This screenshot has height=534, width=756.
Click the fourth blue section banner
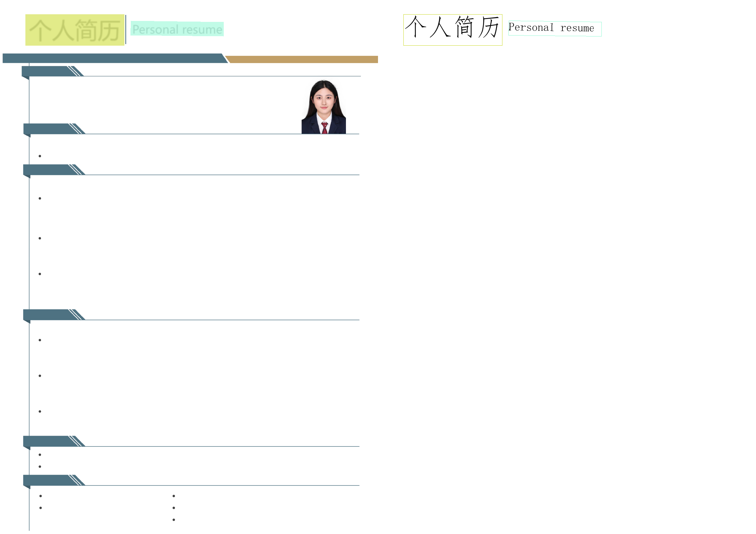48,315
